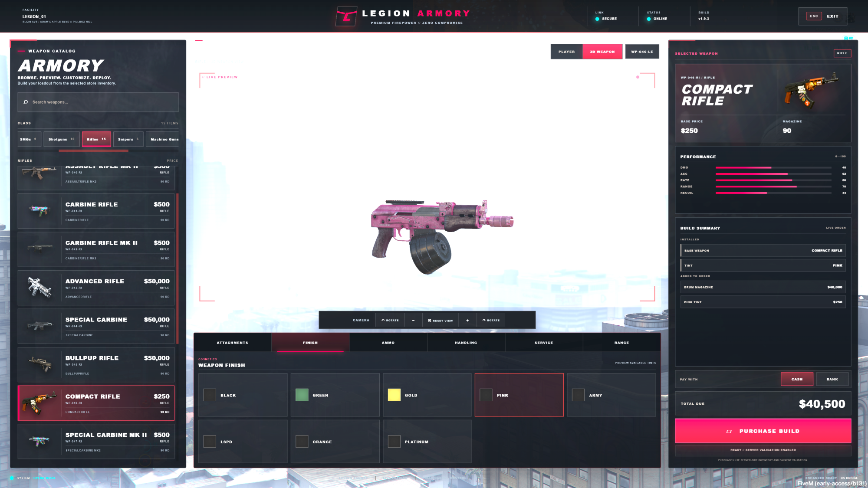Viewport: 868px width, 488px height.
Task: Select the Army finish tile
Action: pos(611,395)
